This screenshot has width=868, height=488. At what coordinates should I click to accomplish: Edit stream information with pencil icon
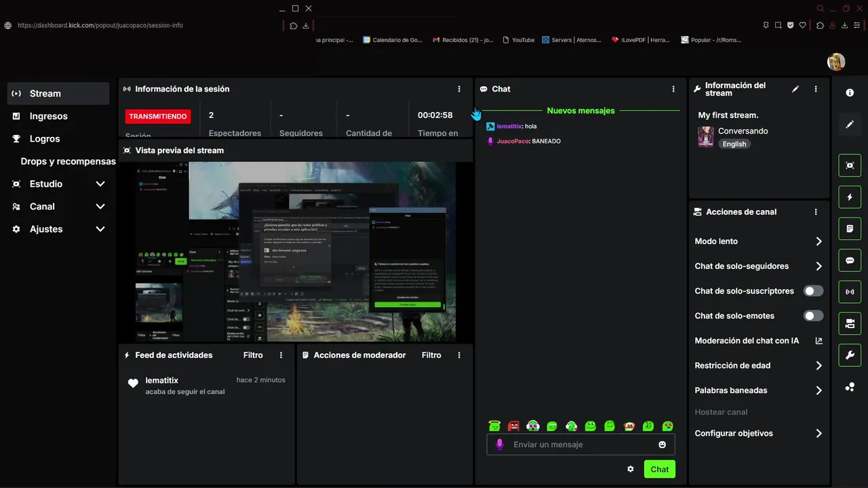795,89
